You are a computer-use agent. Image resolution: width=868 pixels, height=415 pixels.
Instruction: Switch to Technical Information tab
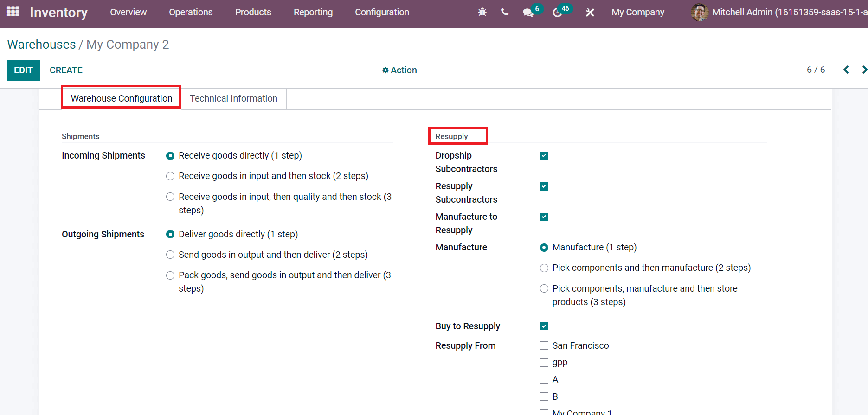click(233, 98)
